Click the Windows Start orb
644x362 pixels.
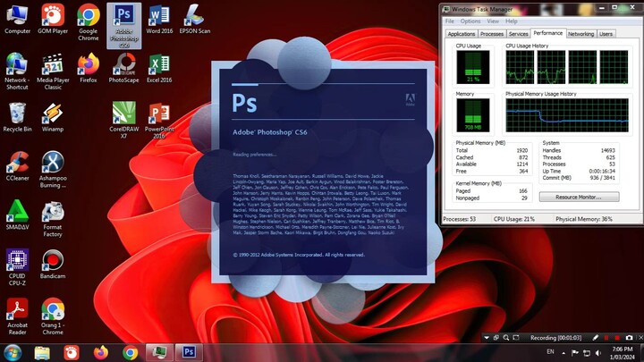[13, 352]
